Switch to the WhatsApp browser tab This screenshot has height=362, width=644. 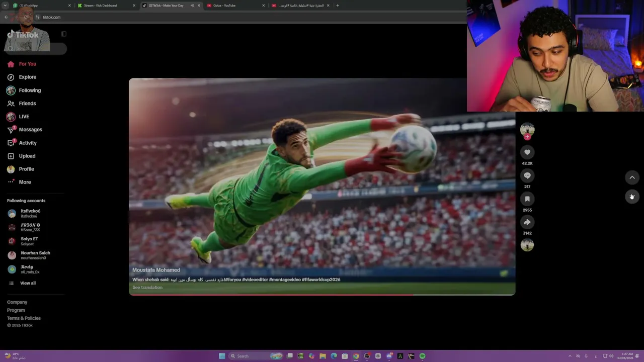pyautogui.click(x=41, y=6)
